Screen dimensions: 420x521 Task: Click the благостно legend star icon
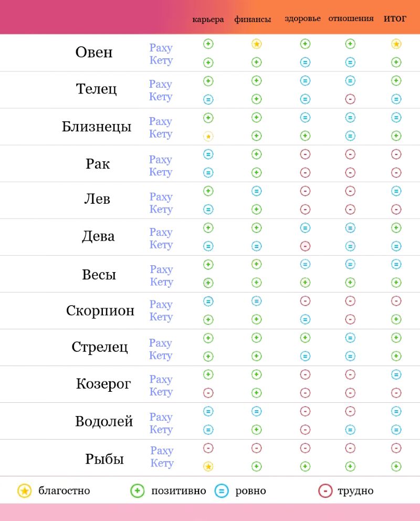24,491
